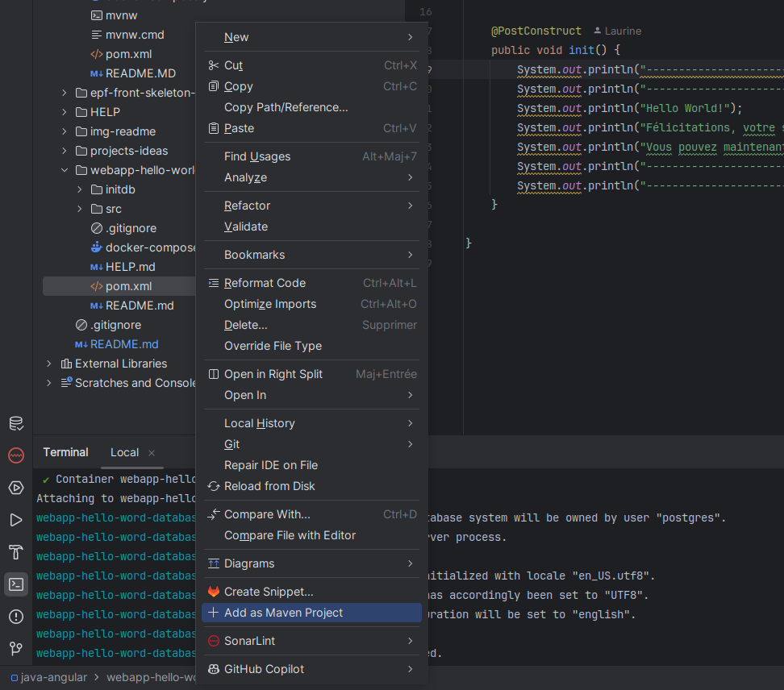Select README.MD file in project tree
This screenshot has height=690, width=784.
pyautogui.click(x=140, y=73)
